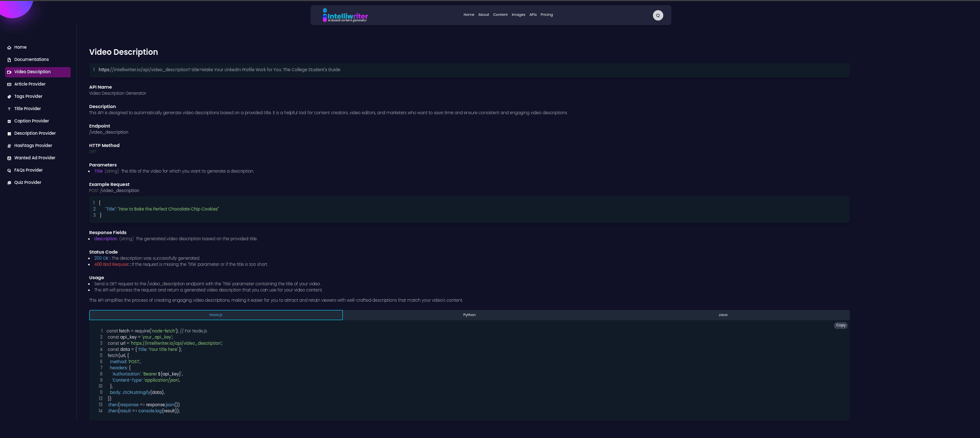This screenshot has height=438, width=980.
Task: Click the Caption Provider icon
Action: pos(9,121)
